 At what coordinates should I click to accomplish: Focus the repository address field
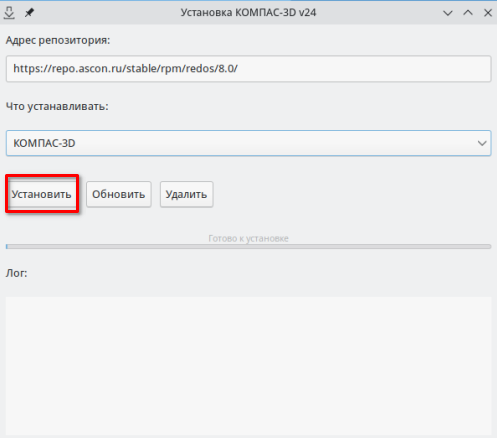(x=248, y=69)
